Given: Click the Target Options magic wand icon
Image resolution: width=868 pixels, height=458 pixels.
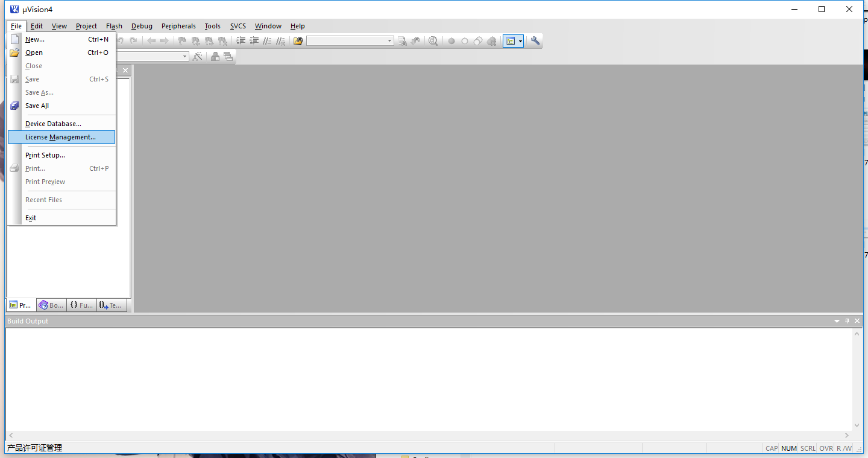Looking at the screenshot, I should tap(198, 56).
